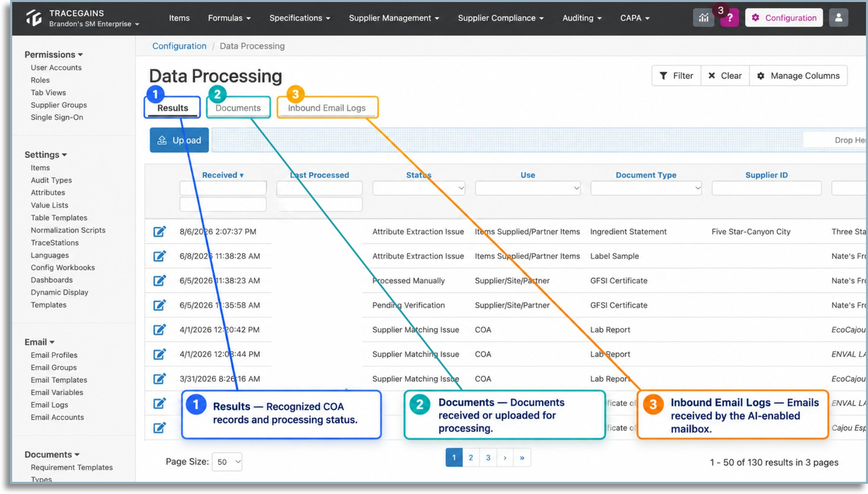Collapse the Permissions sidebar section
The width and height of the screenshot is (868, 494).
(53, 54)
